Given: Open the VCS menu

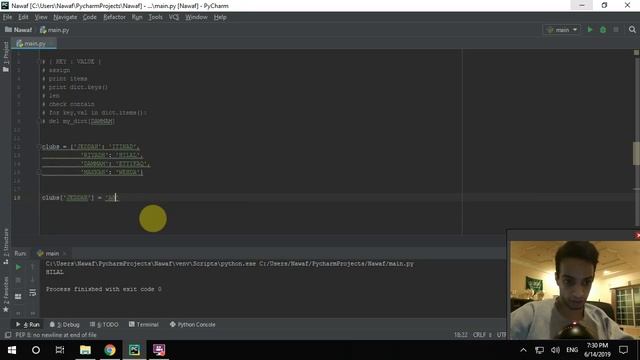Looking at the screenshot, I should (174, 17).
